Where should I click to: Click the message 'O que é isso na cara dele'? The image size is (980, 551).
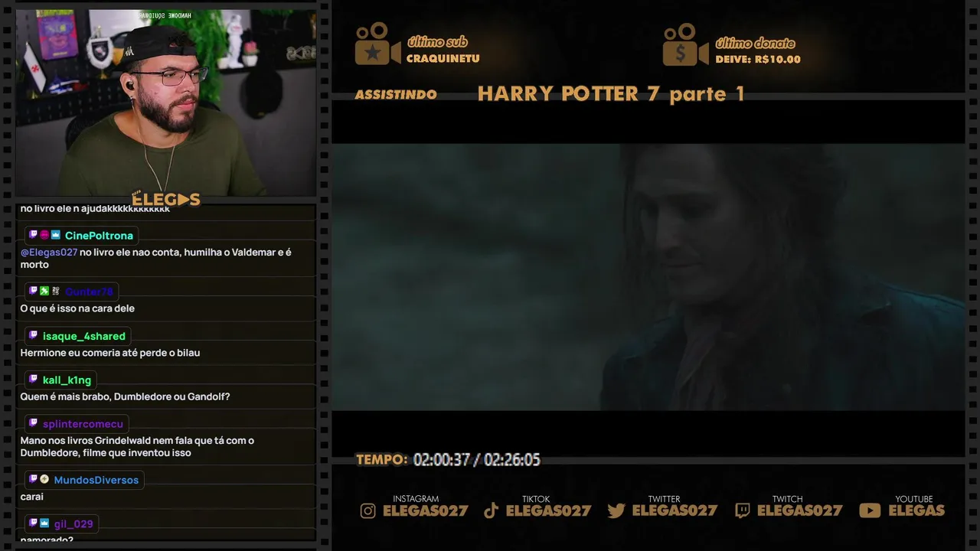point(77,308)
